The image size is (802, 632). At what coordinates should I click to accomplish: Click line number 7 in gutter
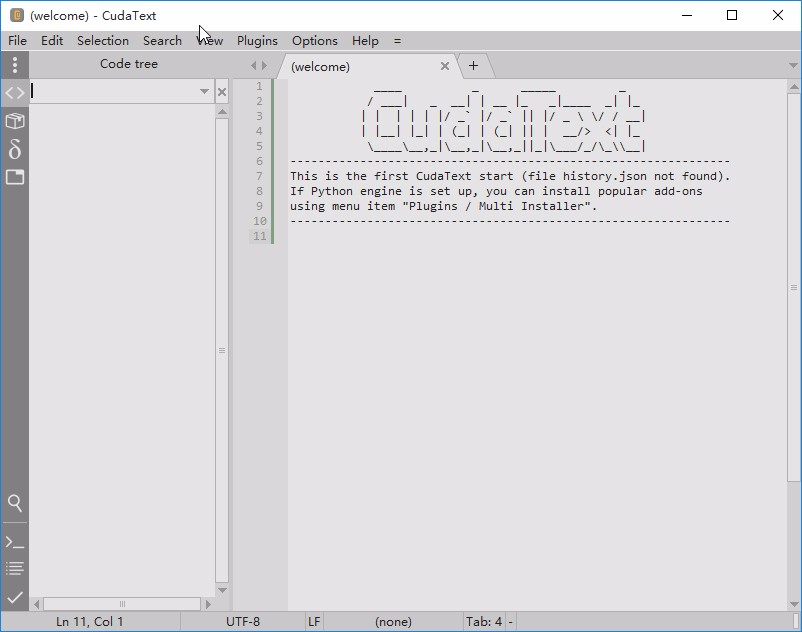[x=259, y=176]
